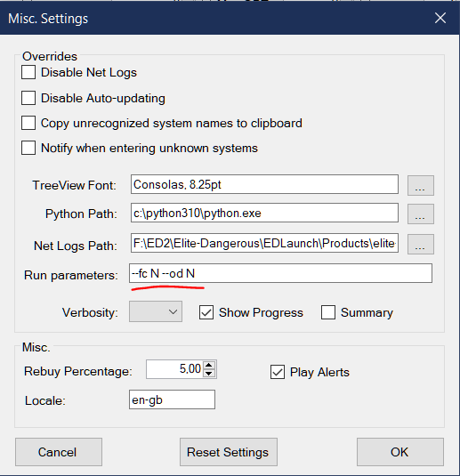Confirm with the OK button
This screenshot has height=476, width=460.
tap(400, 452)
